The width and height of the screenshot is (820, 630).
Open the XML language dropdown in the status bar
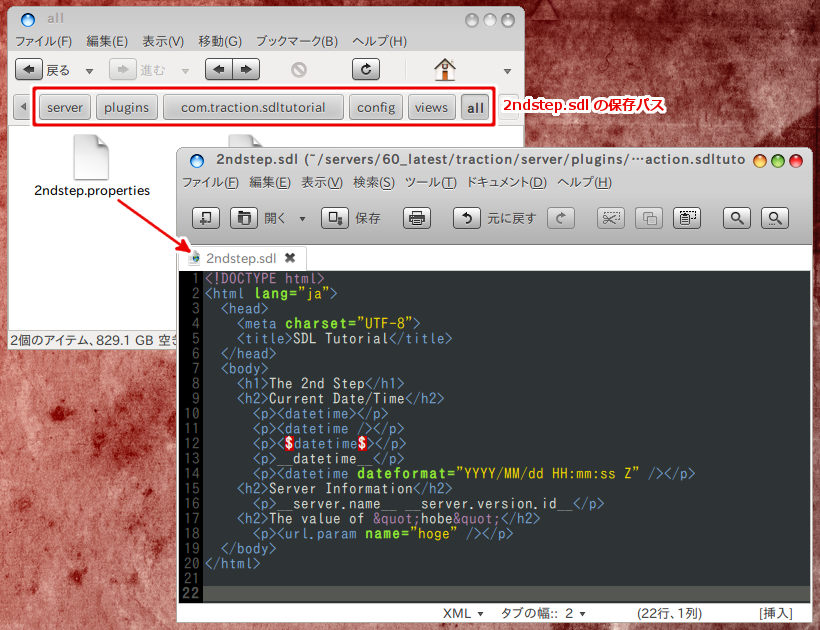click(x=463, y=613)
